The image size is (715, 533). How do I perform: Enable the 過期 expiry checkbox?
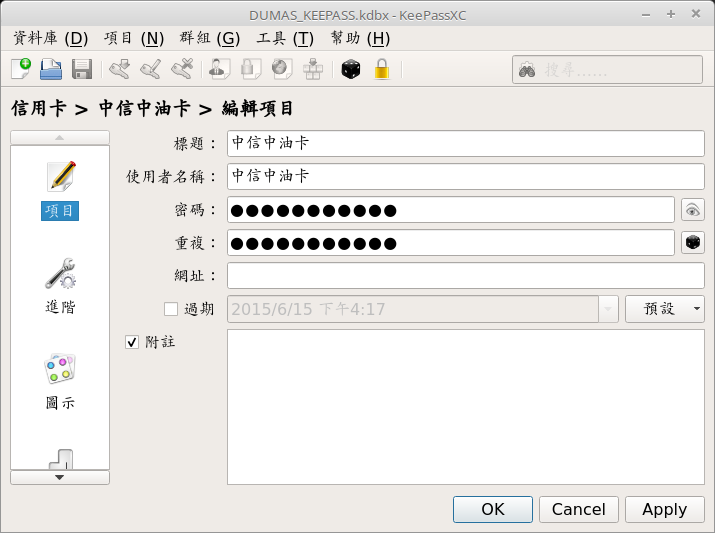[171, 309]
